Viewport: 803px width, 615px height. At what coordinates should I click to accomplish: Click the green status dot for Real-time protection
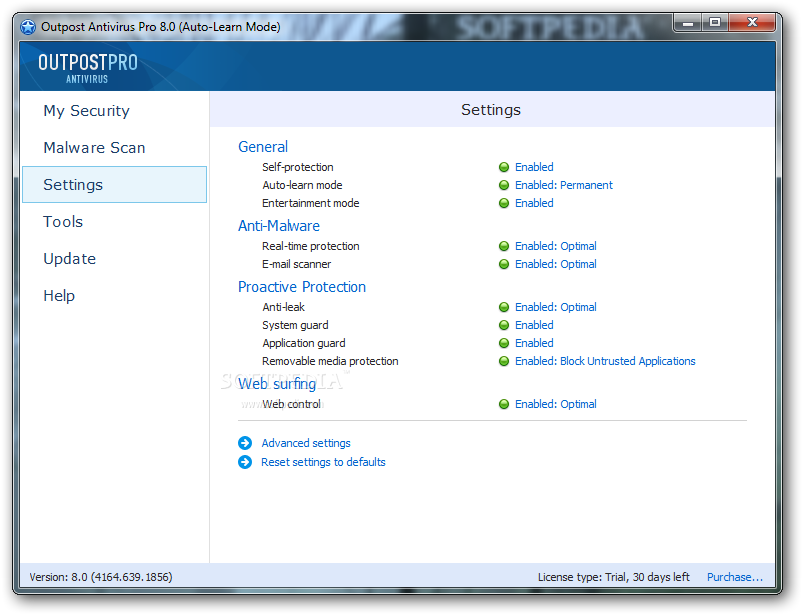pyautogui.click(x=504, y=246)
